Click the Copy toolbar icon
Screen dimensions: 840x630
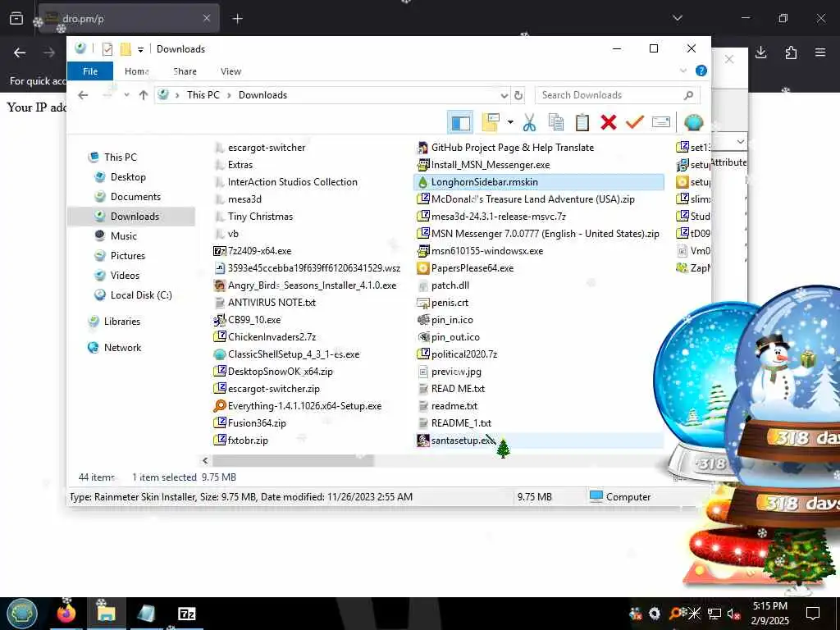click(555, 123)
